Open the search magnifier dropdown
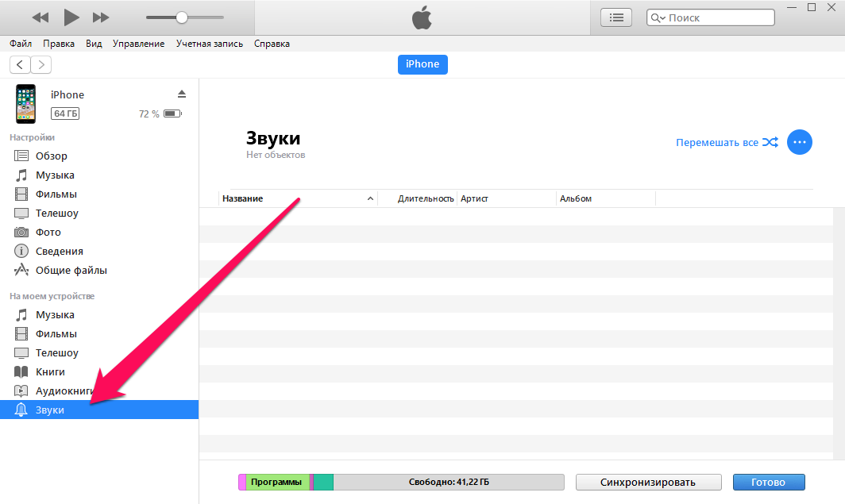 point(658,17)
